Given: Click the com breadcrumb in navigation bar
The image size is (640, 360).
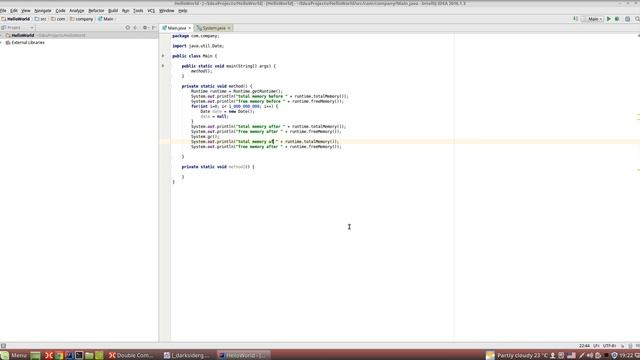Looking at the screenshot, I should point(58,19).
